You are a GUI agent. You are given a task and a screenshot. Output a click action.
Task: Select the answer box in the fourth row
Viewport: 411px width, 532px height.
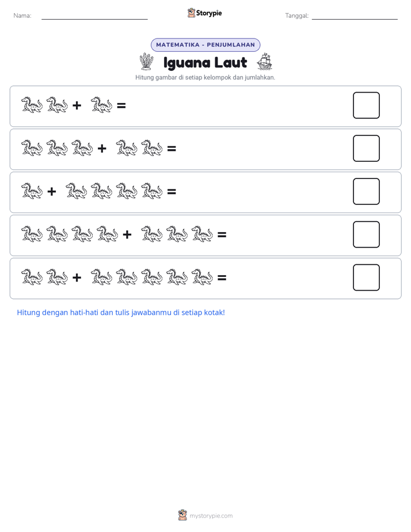point(366,234)
